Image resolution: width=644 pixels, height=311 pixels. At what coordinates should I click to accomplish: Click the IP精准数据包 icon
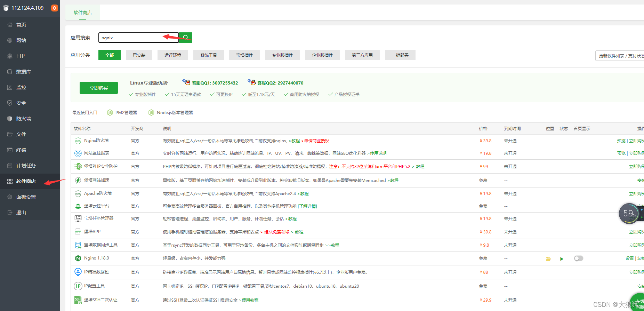(x=78, y=272)
